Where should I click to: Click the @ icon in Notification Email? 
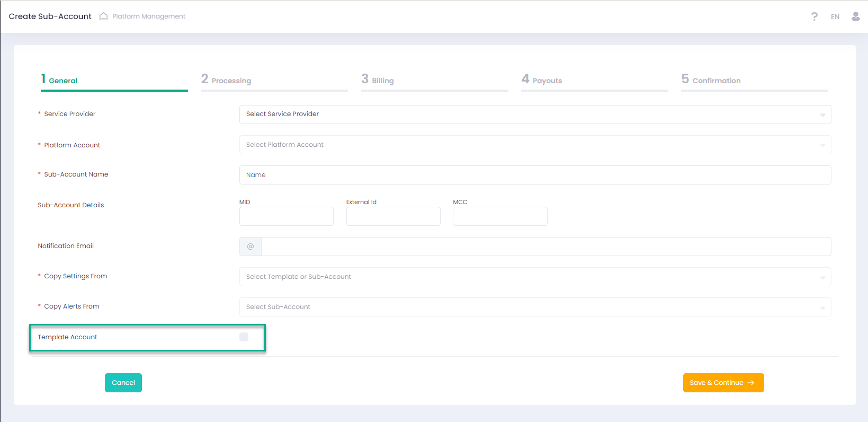tap(250, 247)
